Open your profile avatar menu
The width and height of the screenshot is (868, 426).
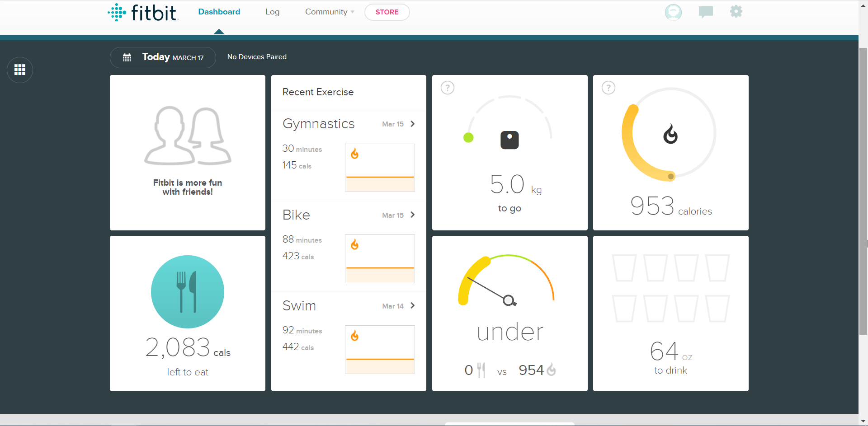pos(673,12)
